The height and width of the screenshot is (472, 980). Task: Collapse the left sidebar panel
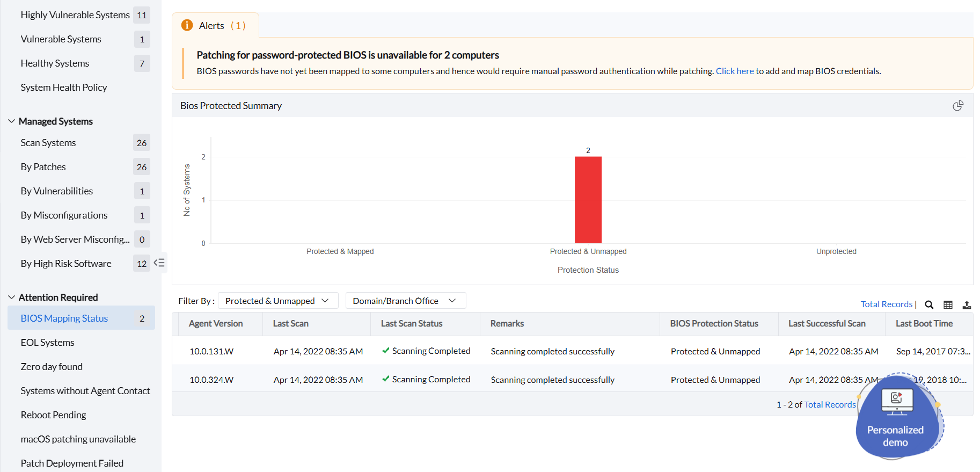pos(159,263)
